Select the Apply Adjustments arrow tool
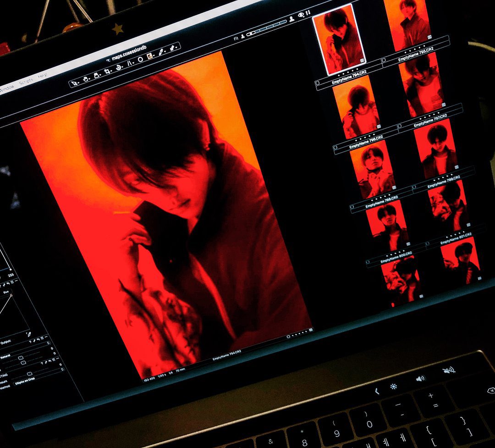 click(172, 48)
